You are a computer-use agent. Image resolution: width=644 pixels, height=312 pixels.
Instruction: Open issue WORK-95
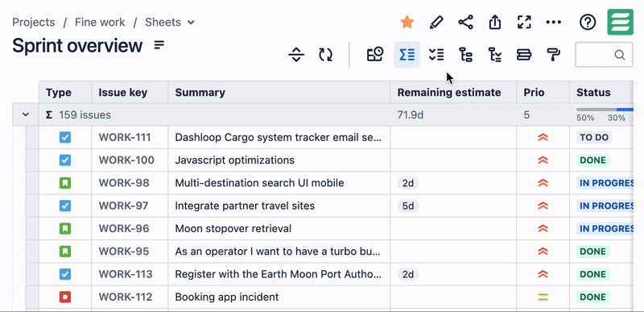124,252
